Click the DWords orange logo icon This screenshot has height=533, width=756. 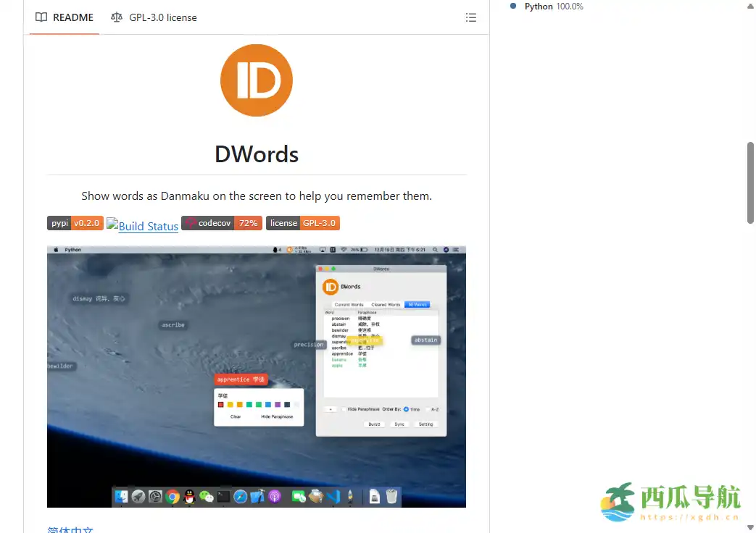click(x=256, y=80)
